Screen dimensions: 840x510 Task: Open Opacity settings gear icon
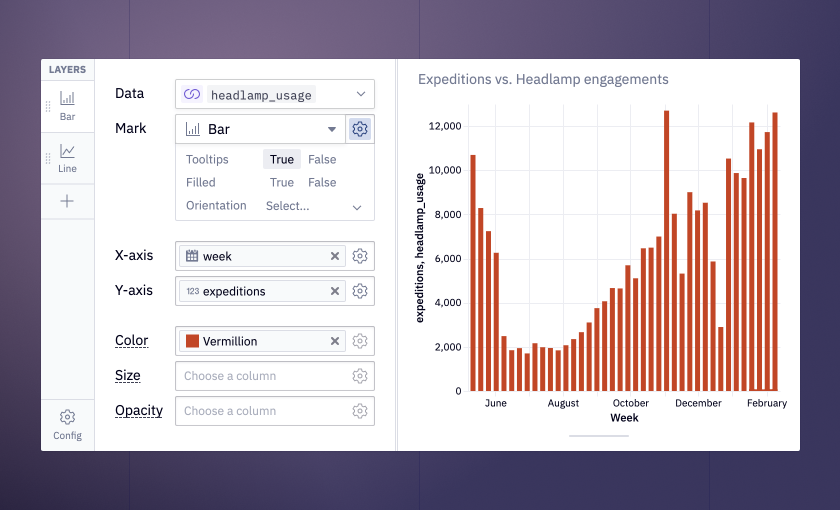[x=359, y=411]
